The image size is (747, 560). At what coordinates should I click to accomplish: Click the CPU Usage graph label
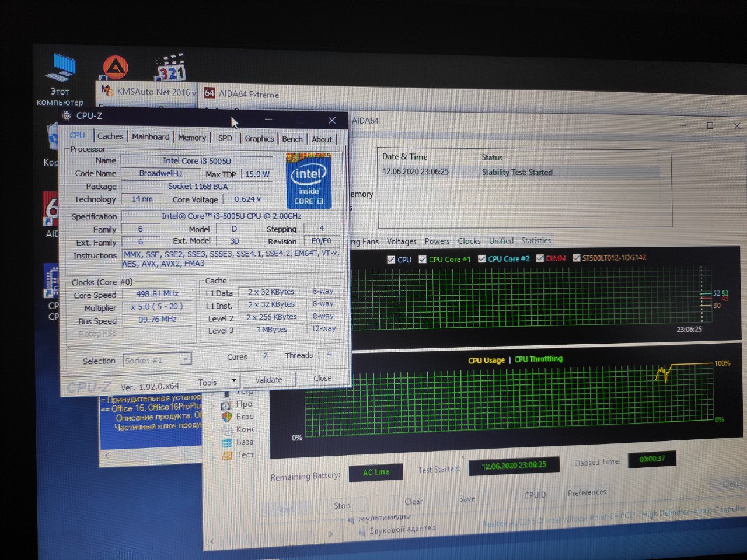click(x=486, y=360)
